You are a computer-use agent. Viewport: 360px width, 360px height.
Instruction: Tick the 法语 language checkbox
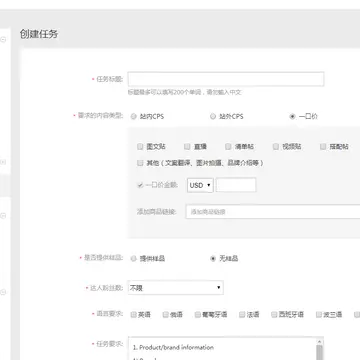(x=242, y=314)
